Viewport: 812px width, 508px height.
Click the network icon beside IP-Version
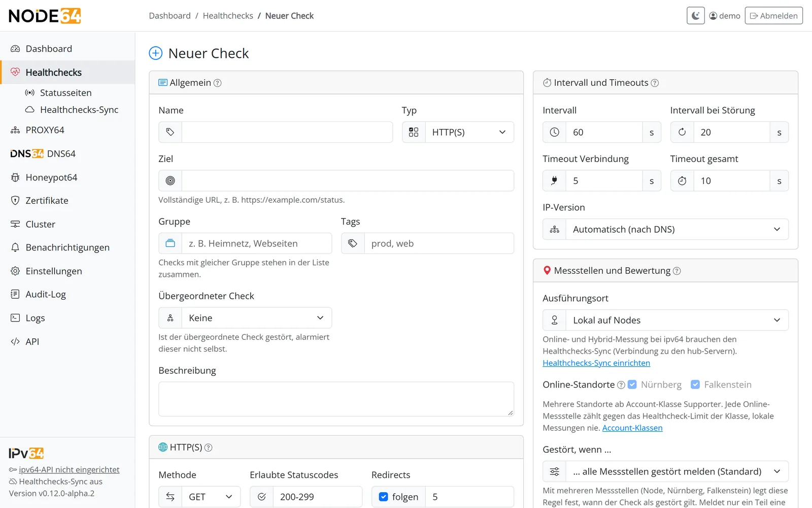pos(554,229)
